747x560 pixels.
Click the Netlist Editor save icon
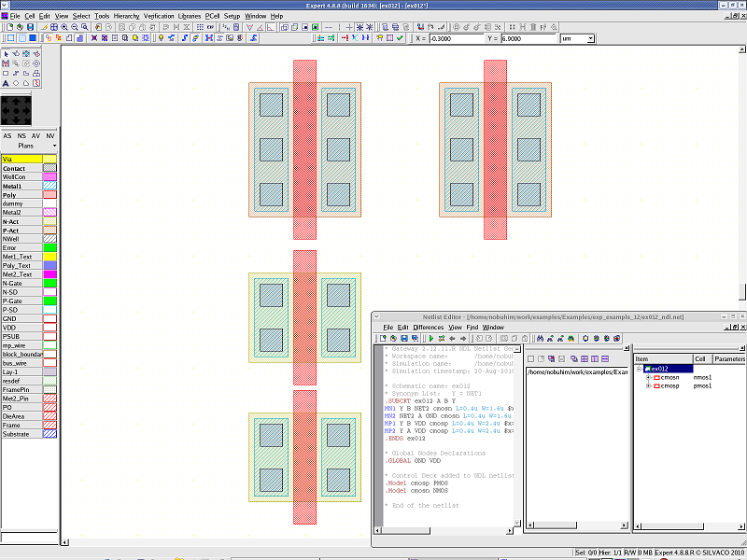pos(405,338)
